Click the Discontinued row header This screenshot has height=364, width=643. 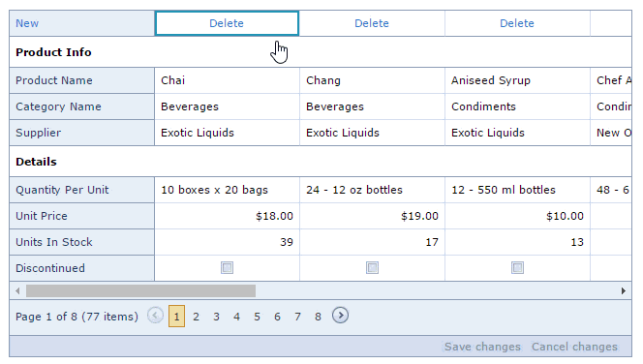(x=82, y=268)
